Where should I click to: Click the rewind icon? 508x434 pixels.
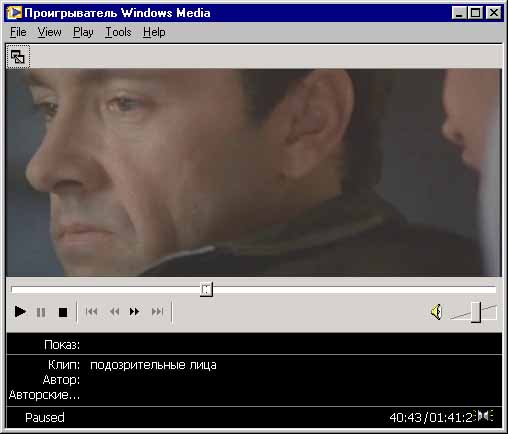click(114, 312)
